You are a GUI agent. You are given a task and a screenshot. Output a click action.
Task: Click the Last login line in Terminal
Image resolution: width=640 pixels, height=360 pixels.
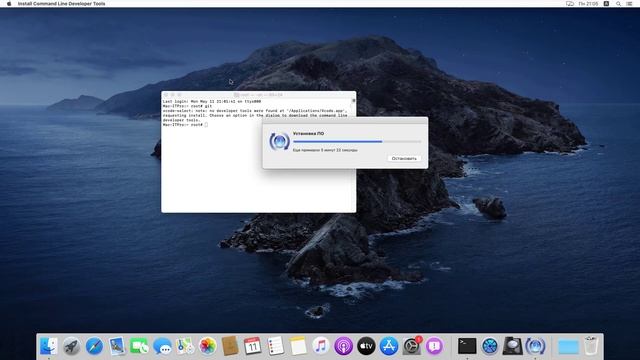point(211,101)
